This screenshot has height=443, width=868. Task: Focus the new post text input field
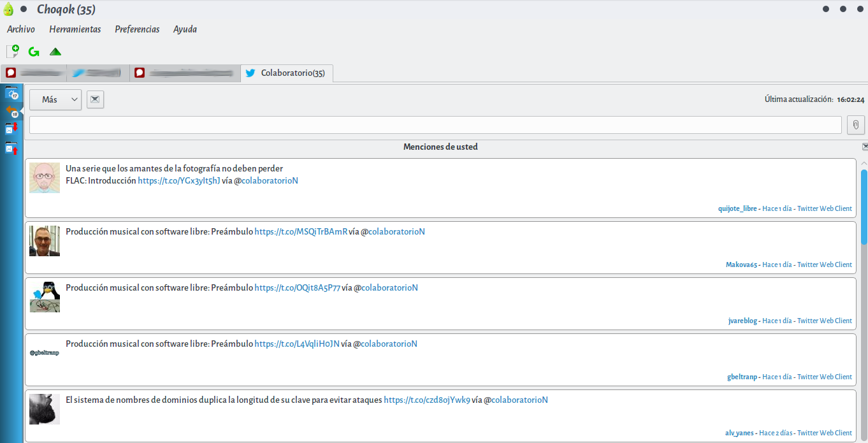click(x=435, y=125)
